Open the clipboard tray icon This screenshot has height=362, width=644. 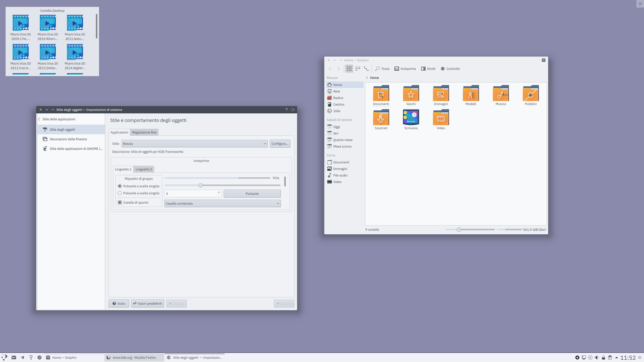click(610, 357)
